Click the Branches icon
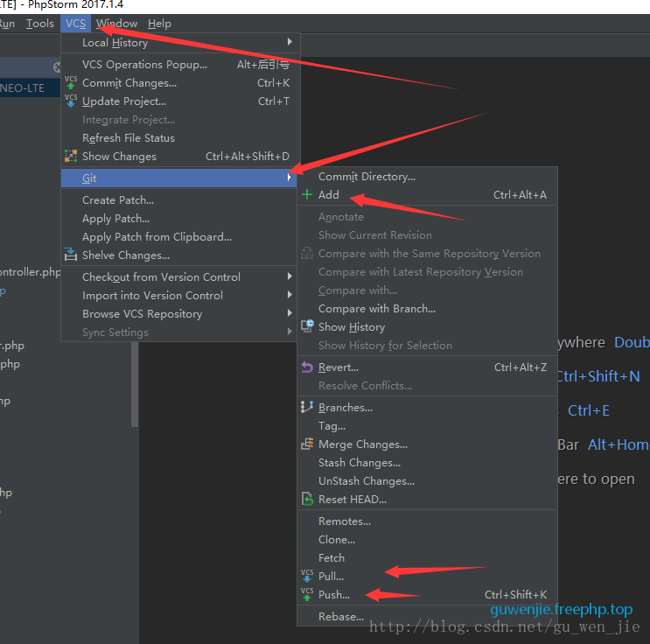The image size is (650, 644). tap(307, 408)
